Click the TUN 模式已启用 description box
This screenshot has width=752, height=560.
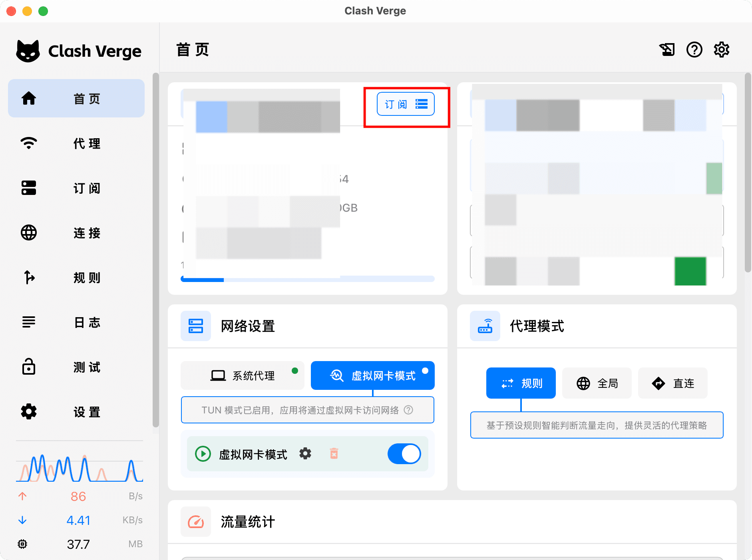pyautogui.click(x=308, y=410)
